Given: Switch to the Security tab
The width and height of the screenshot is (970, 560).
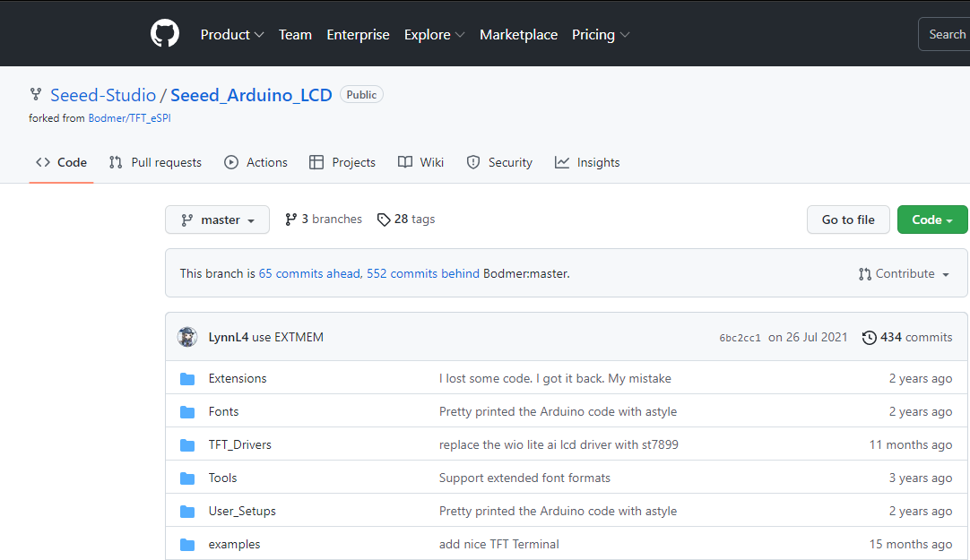Looking at the screenshot, I should (499, 162).
